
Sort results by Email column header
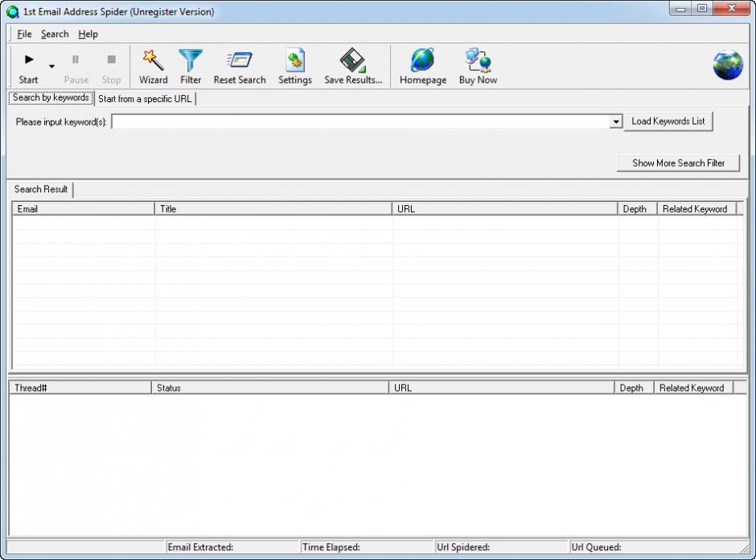(83, 209)
